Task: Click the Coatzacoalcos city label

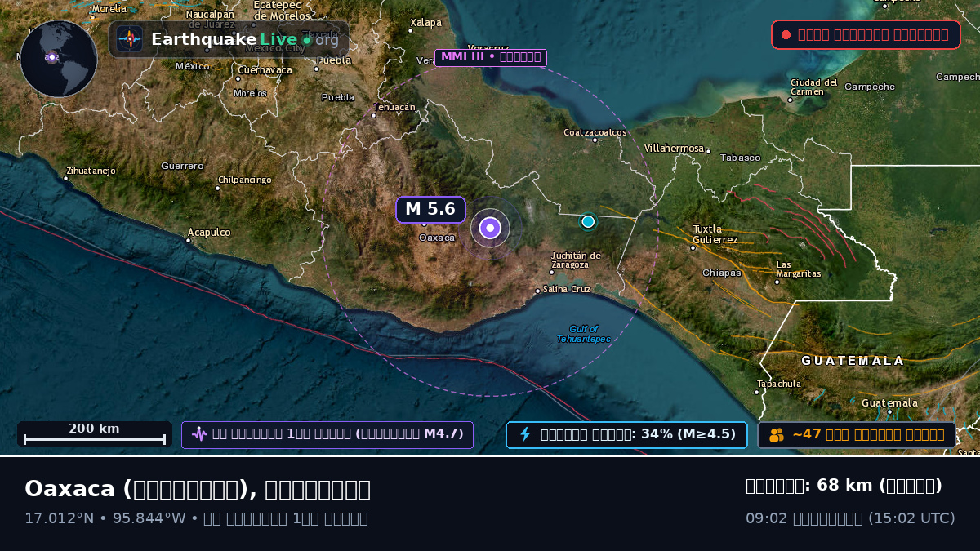Action: click(595, 132)
